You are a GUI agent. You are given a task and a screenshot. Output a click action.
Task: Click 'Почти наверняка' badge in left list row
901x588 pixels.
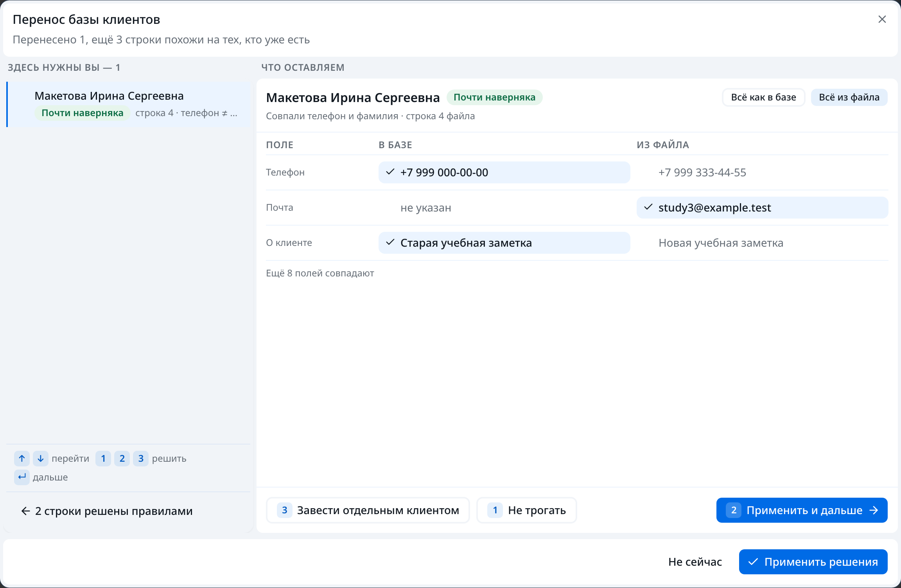tap(82, 113)
